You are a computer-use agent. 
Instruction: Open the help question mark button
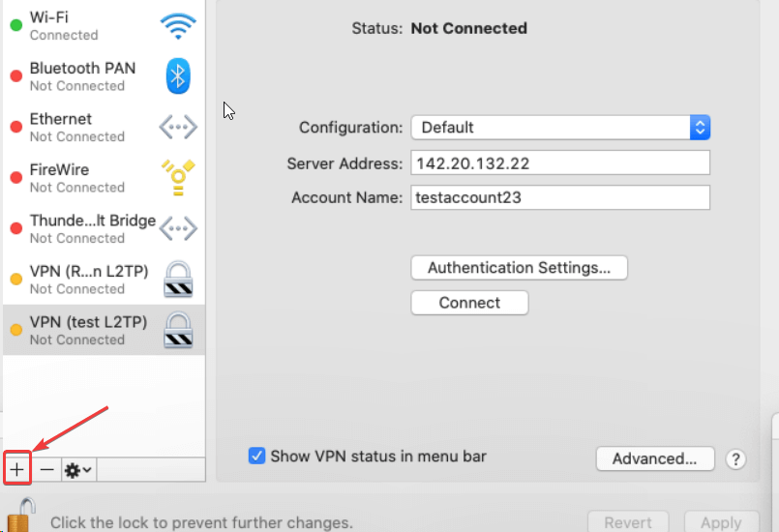click(735, 459)
